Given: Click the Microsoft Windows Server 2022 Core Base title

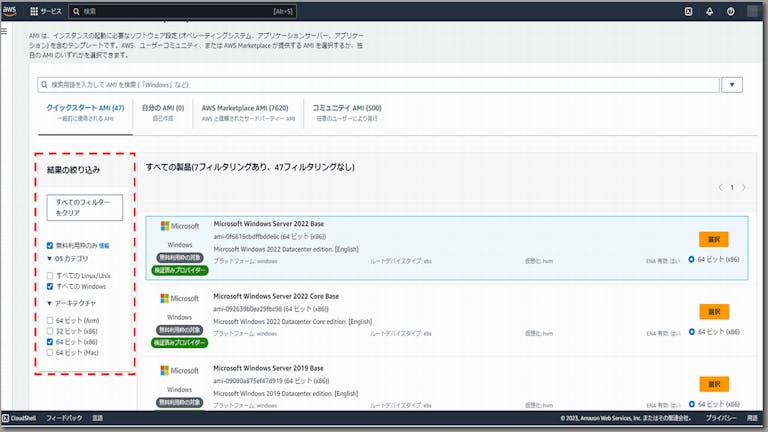Looking at the screenshot, I should tap(276, 296).
